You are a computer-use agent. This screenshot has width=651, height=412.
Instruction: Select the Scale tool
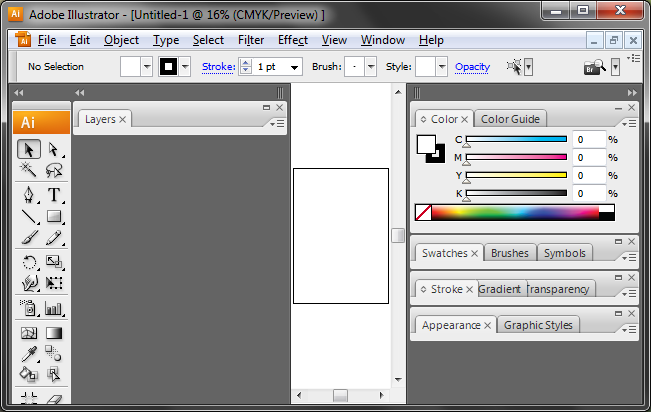pos(54,262)
